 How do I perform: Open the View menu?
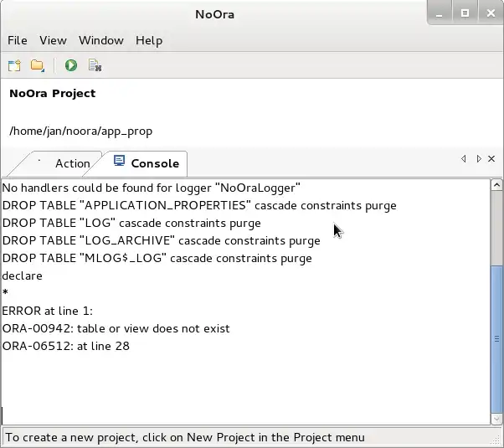53,40
